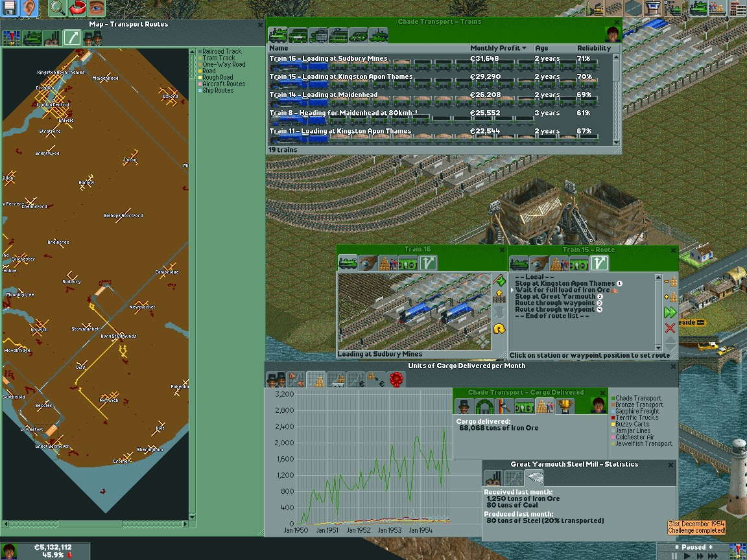
Task: Sort train list by Name column
Action: tap(368, 48)
